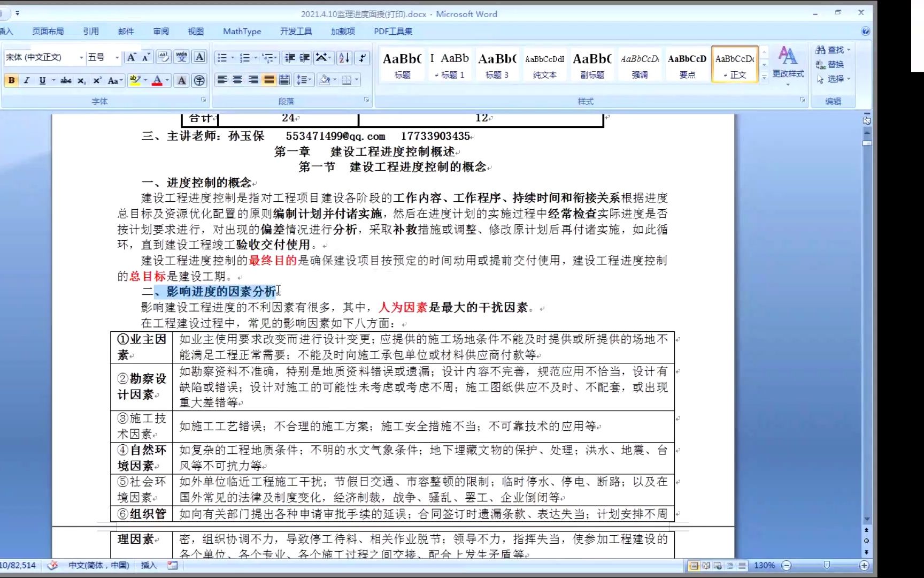Apply strikethrough formatting
This screenshot has width=924, height=578.
(66, 80)
